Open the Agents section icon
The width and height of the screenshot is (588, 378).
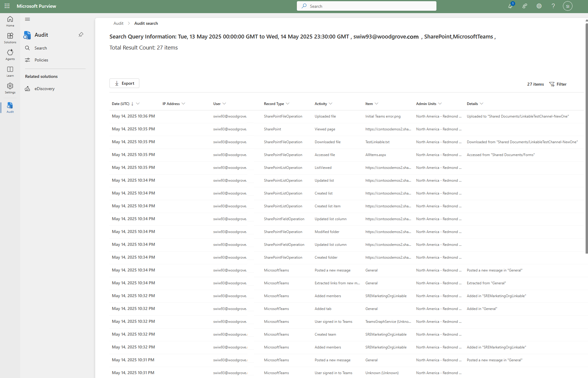tap(10, 54)
